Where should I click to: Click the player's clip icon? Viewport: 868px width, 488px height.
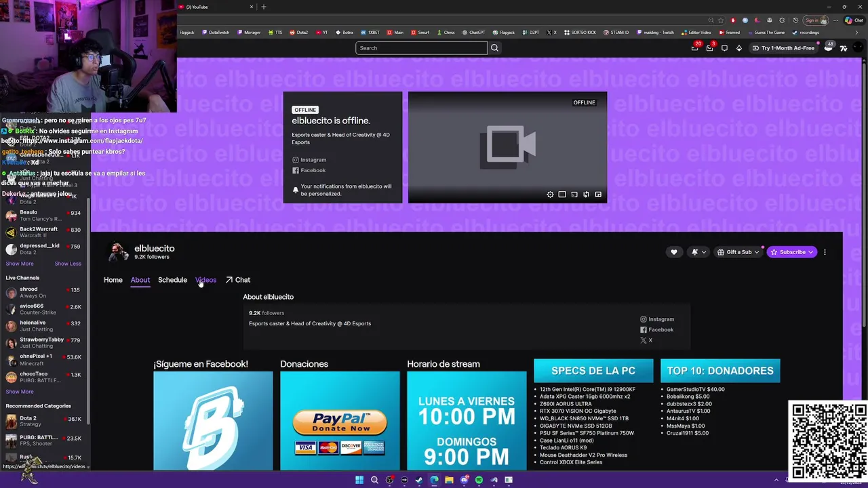coord(587,195)
